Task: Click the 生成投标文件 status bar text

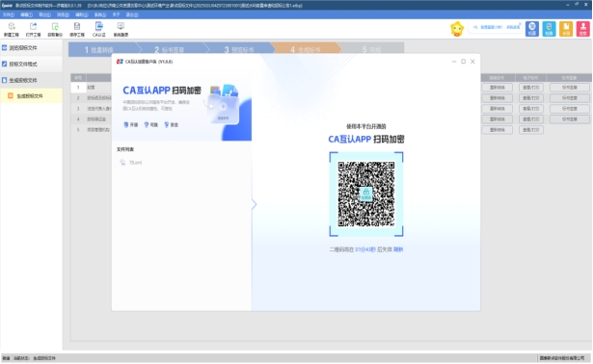Action: click(44, 358)
